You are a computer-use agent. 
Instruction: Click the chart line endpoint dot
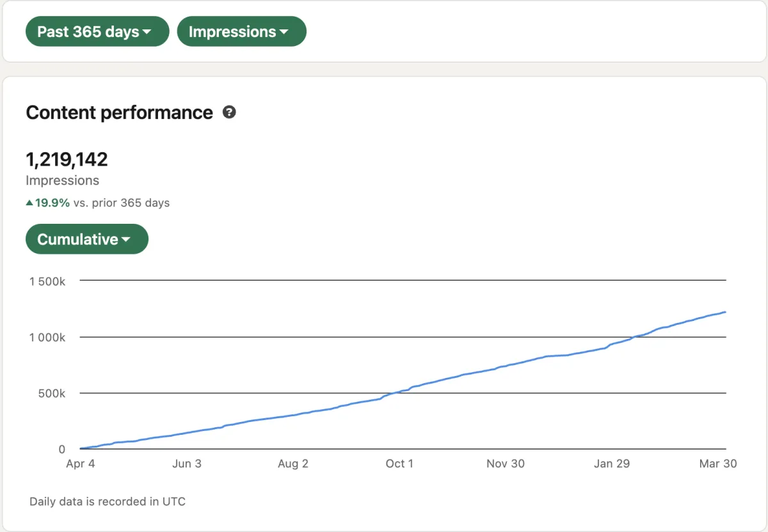tap(724, 312)
